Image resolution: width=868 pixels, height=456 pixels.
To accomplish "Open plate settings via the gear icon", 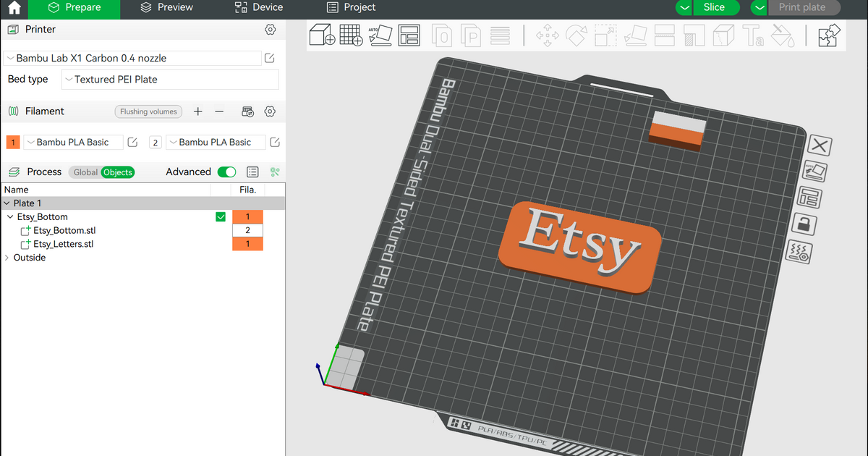I will (799, 253).
